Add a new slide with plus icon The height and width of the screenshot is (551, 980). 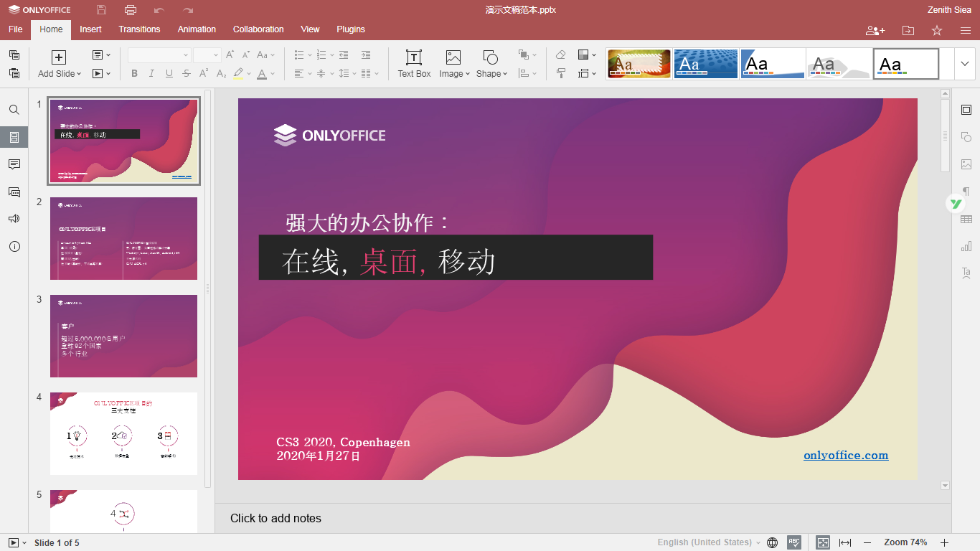tap(60, 57)
